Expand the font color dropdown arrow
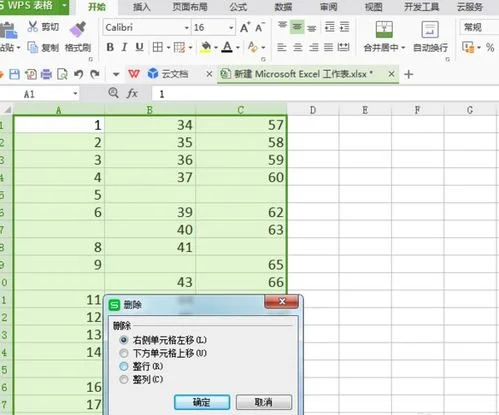Viewport: 499px width, 415px height. tap(238, 48)
